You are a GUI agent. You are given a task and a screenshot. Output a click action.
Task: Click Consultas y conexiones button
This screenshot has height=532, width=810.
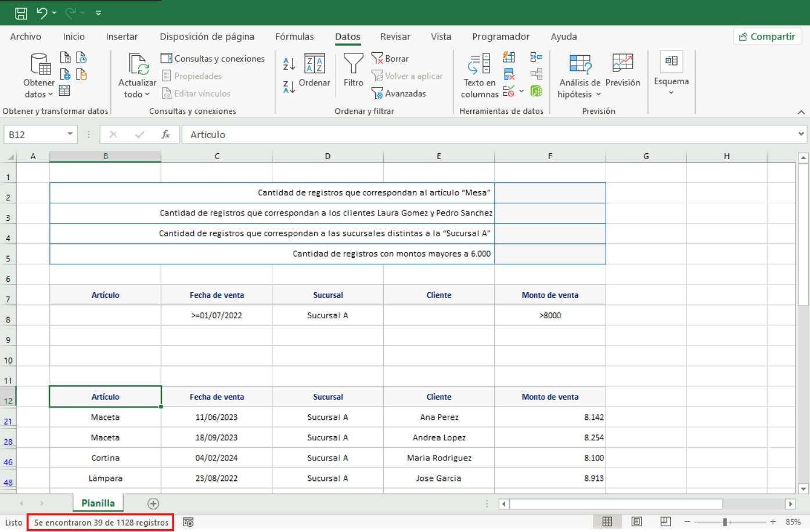click(x=213, y=59)
